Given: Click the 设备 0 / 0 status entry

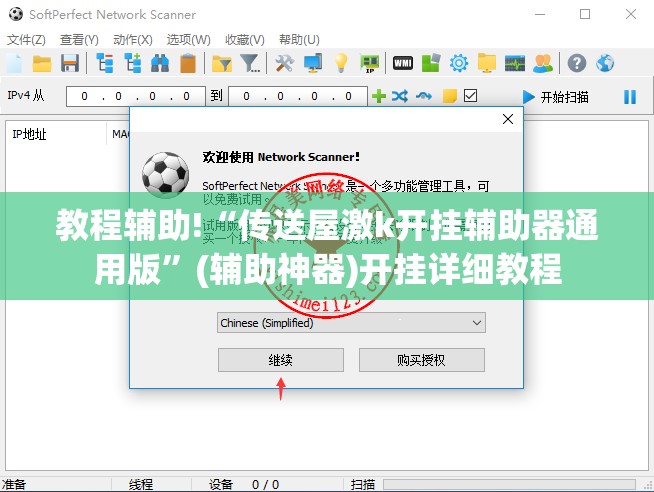Looking at the screenshot, I should tap(244, 484).
